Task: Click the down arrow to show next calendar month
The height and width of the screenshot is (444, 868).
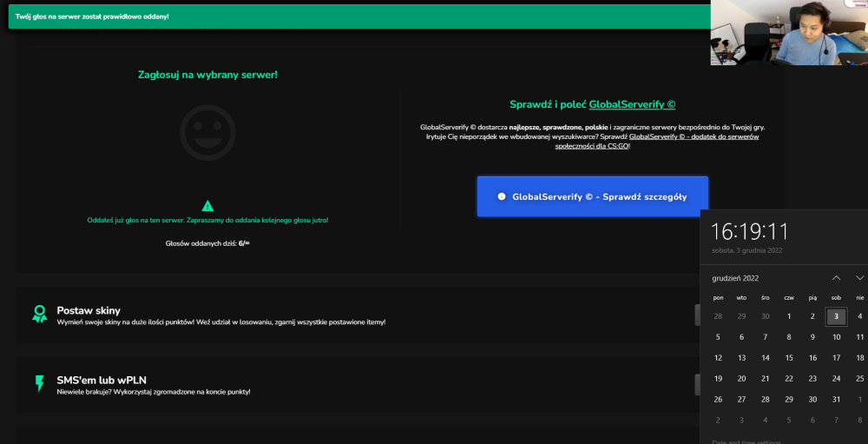Action: pyautogui.click(x=859, y=278)
